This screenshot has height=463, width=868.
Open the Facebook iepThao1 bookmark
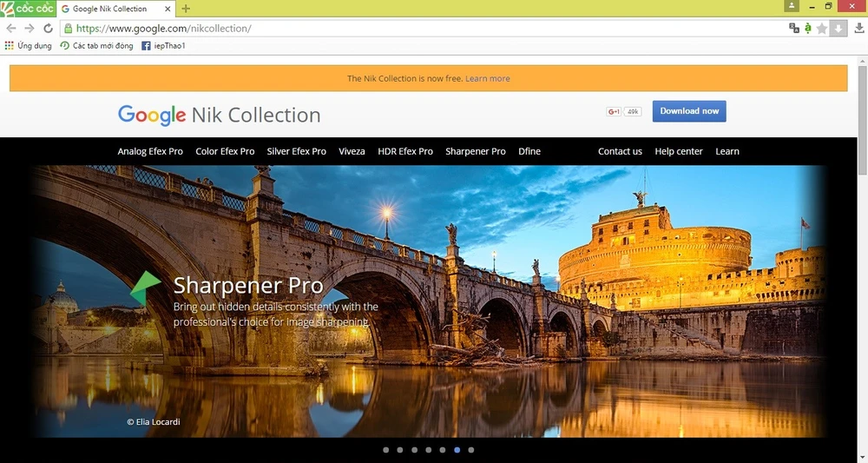point(164,46)
